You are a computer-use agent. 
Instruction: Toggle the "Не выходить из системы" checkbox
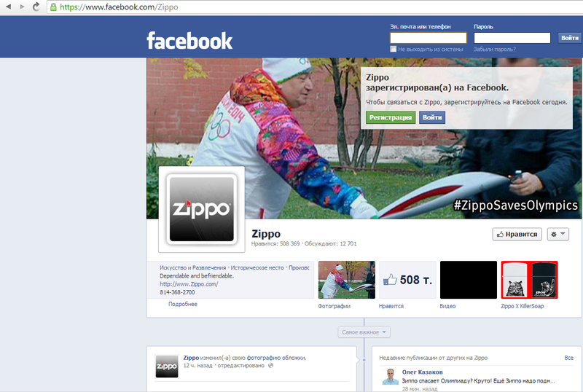[394, 50]
